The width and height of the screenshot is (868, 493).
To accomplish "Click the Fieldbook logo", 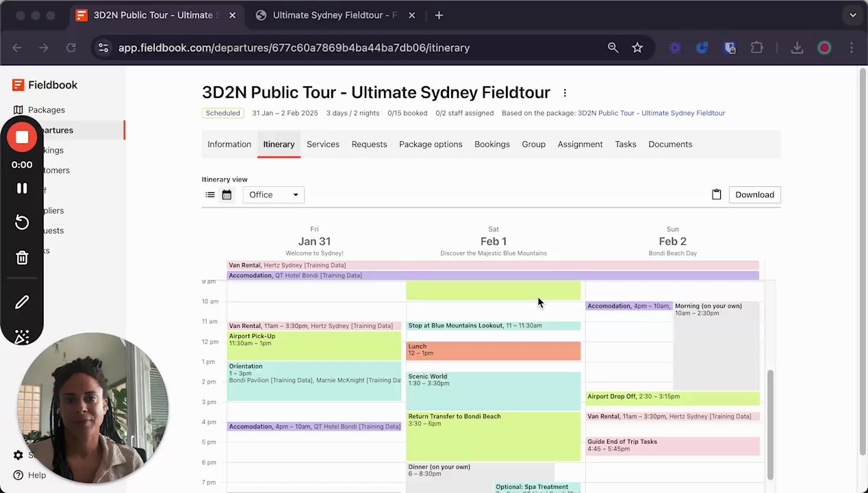I will (45, 85).
